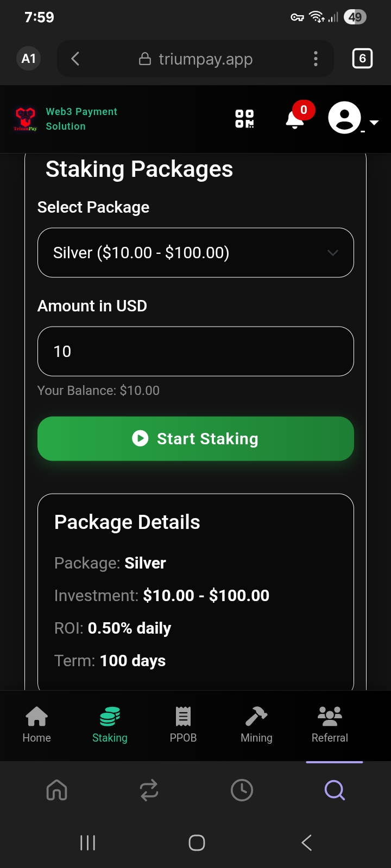Open the user profile avatar menu

(345, 118)
